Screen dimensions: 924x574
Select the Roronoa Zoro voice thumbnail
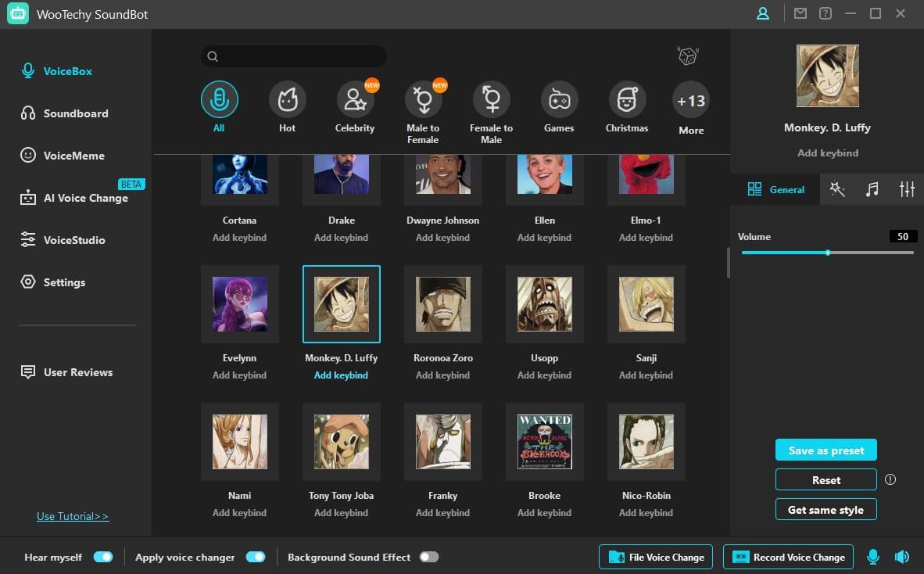click(442, 304)
